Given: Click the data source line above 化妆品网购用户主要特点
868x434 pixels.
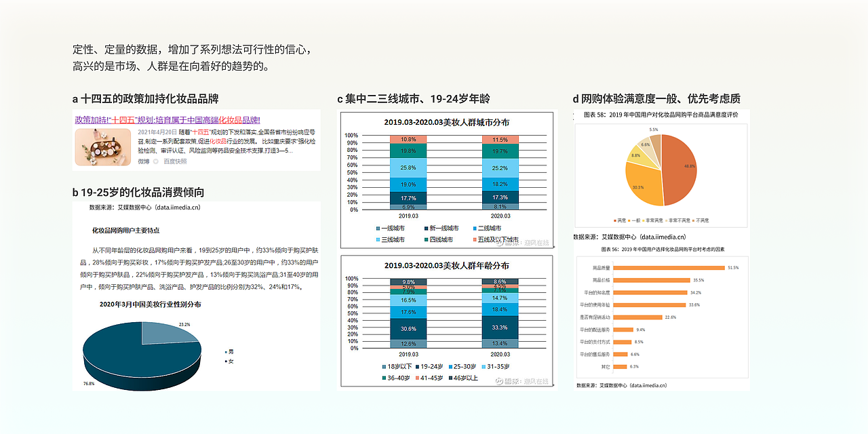Looking at the screenshot, I should (x=144, y=208).
